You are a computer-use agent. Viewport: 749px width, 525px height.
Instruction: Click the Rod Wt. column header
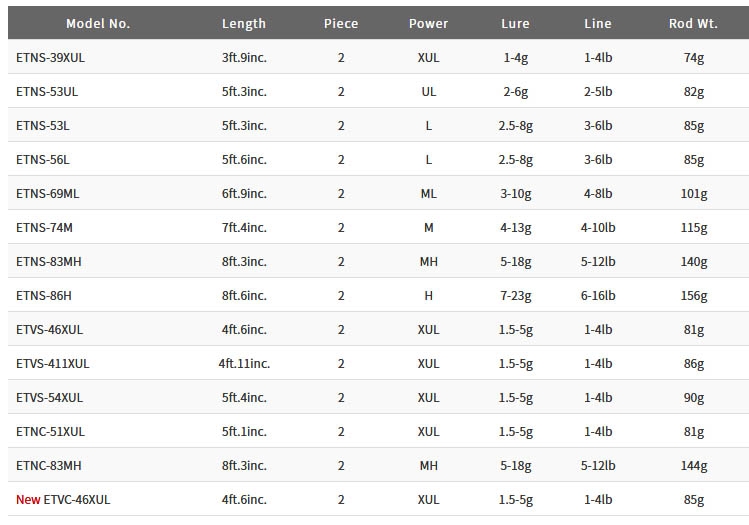pyautogui.click(x=693, y=23)
